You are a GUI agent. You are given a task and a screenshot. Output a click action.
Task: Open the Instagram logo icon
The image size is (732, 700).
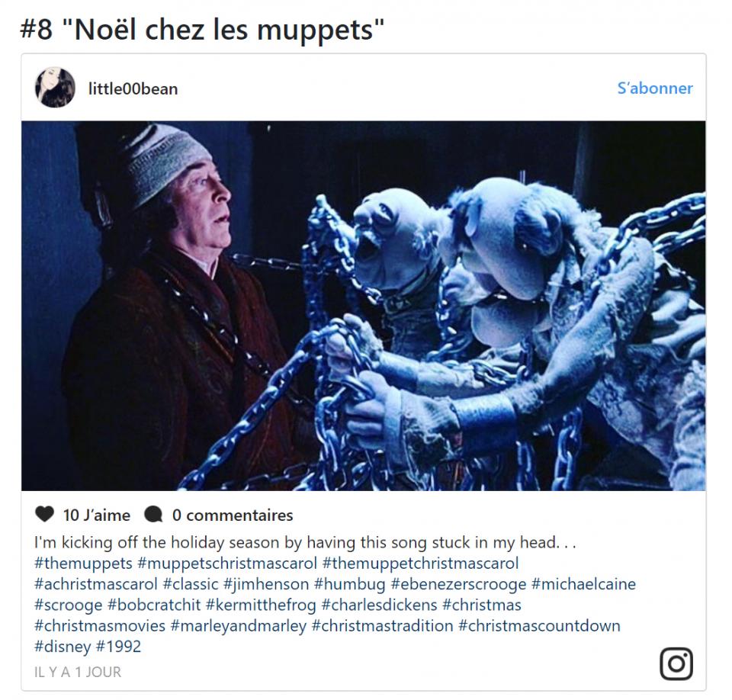pos(676,663)
